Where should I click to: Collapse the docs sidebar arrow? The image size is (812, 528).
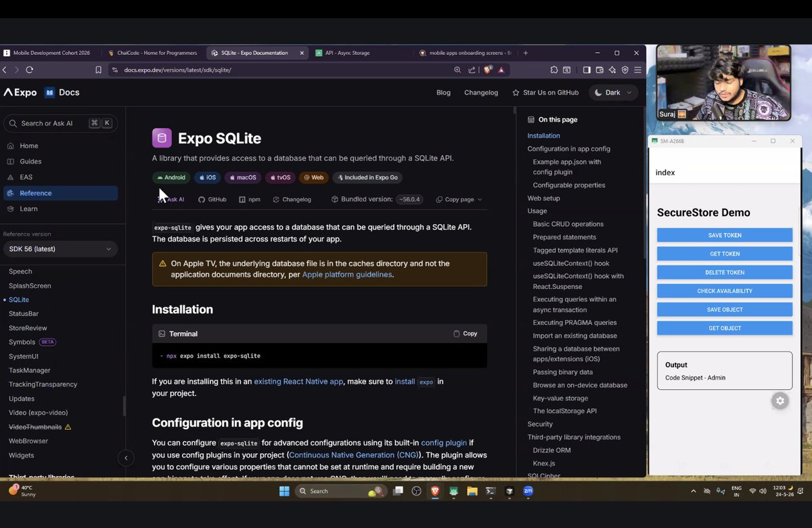(126, 458)
